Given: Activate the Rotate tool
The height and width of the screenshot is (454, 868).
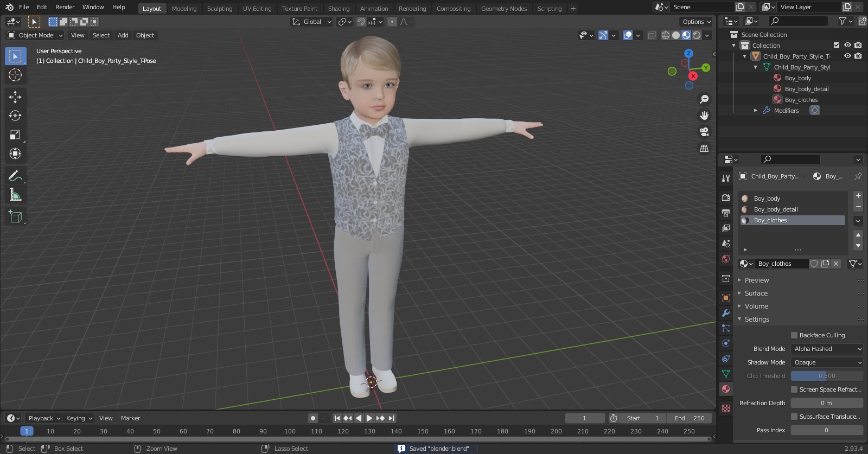Looking at the screenshot, I should 15,116.
